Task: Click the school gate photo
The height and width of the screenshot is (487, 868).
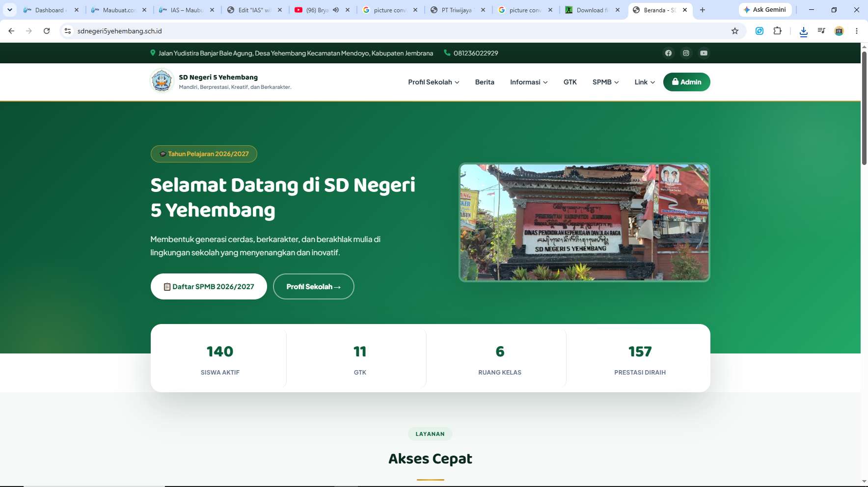Action: pos(584,222)
